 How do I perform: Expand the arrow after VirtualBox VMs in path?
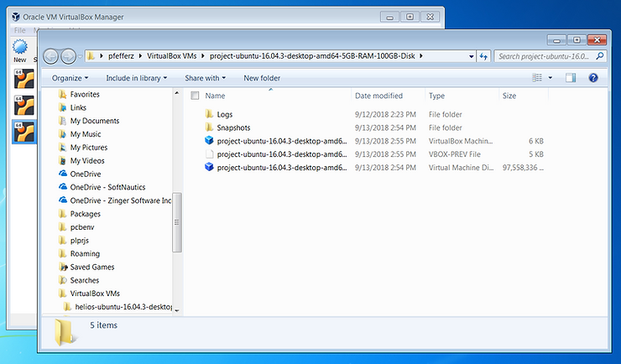point(203,56)
